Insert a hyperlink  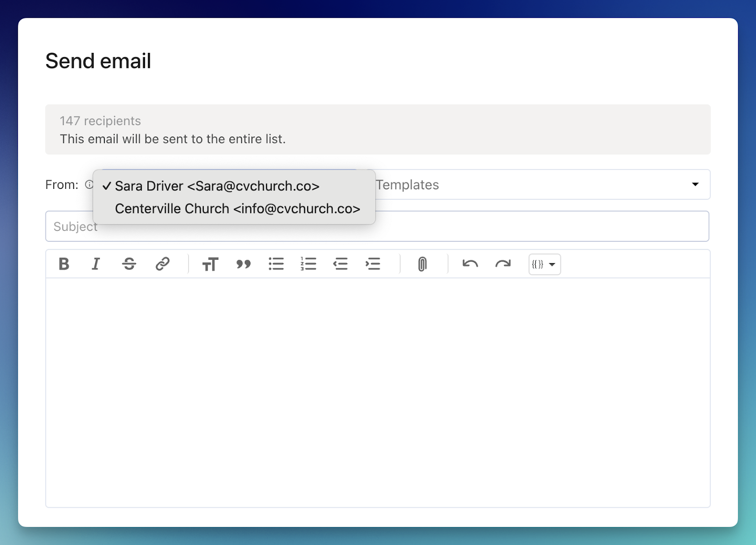click(x=162, y=264)
